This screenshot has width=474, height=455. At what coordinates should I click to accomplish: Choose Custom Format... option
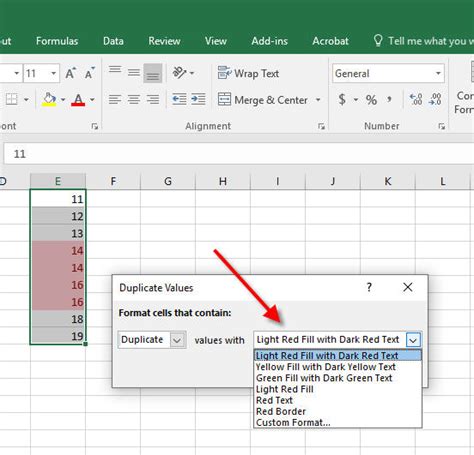pos(338,422)
